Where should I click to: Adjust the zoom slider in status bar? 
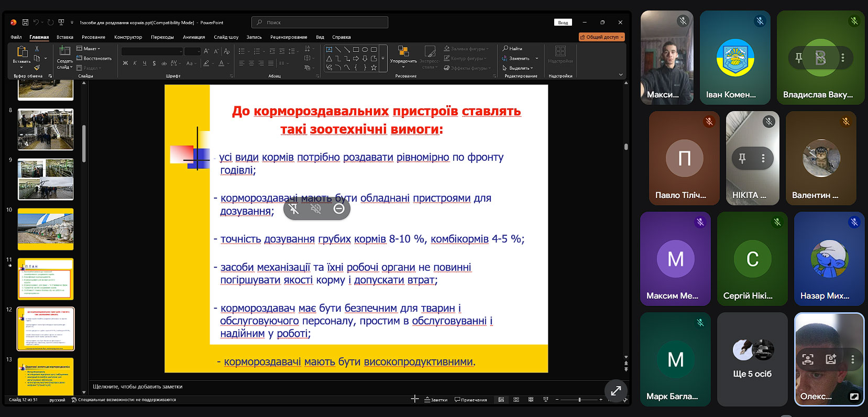coord(579,400)
